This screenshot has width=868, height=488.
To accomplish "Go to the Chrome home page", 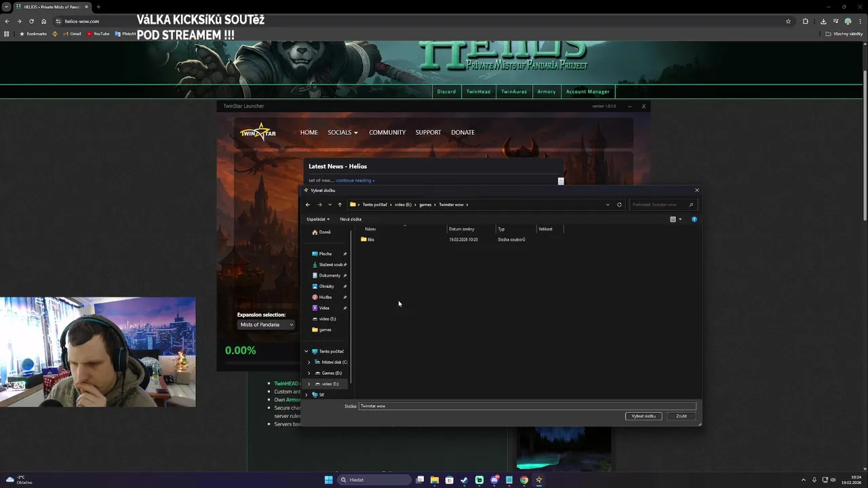I will point(43,21).
